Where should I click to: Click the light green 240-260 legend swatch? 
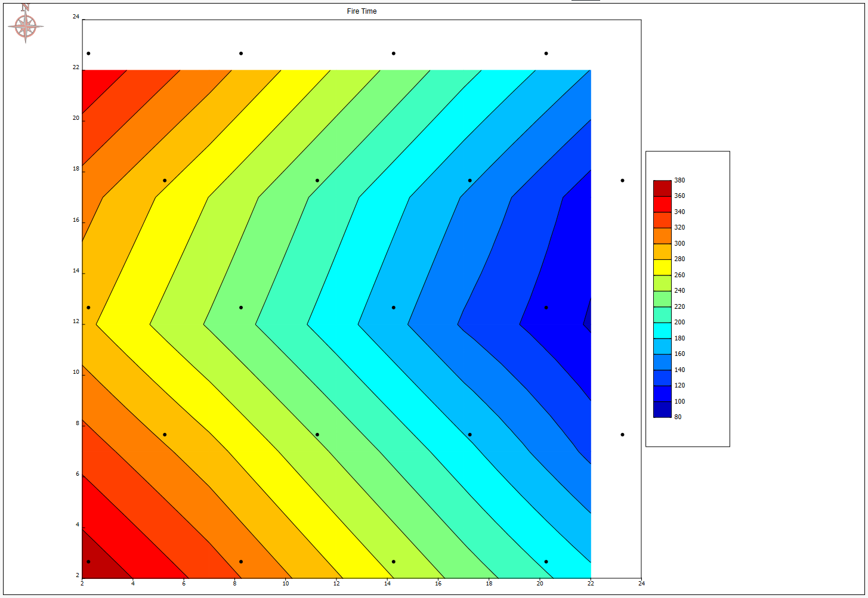coord(662,283)
